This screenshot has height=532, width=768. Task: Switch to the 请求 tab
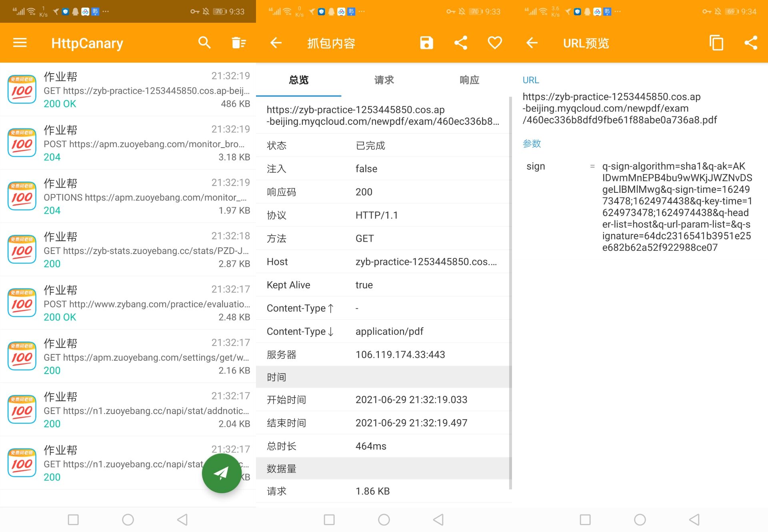coord(384,80)
